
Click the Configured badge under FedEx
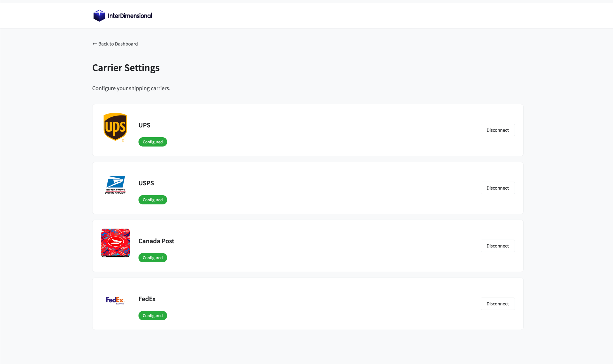pos(153,316)
